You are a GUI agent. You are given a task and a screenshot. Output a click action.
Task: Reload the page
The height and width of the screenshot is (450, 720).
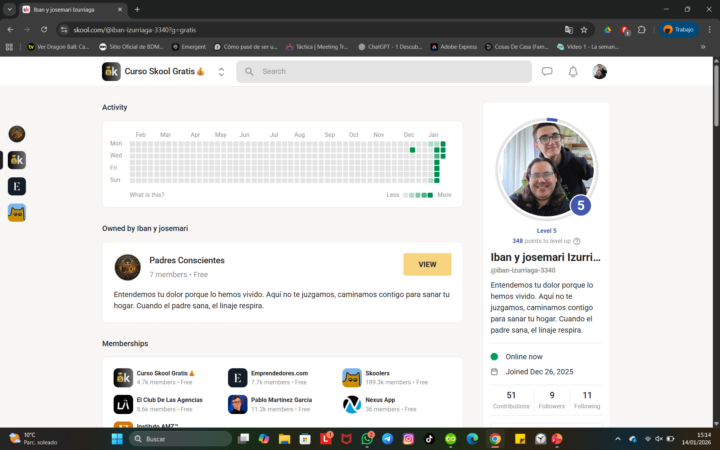pyautogui.click(x=44, y=29)
